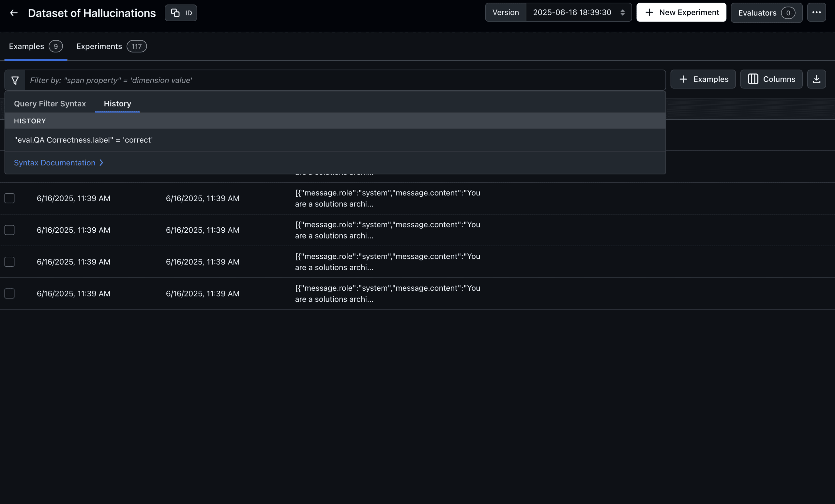
Task: Click the plus icon in New Experiment
Action: point(649,12)
